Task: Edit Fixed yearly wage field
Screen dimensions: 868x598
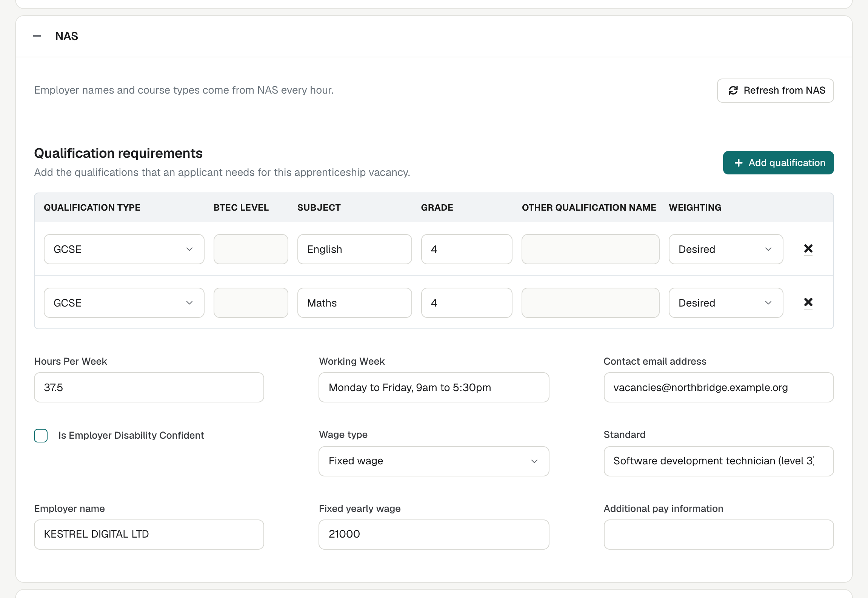Action: (x=434, y=535)
